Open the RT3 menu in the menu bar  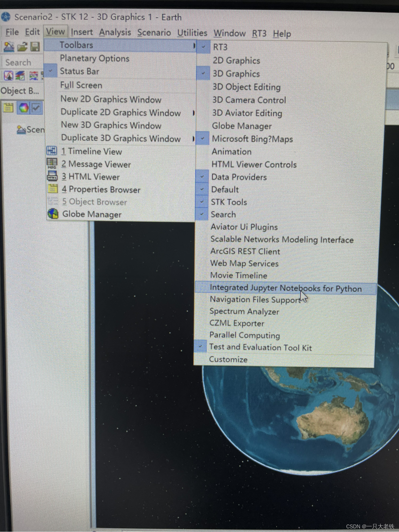(x=259, y=34)
